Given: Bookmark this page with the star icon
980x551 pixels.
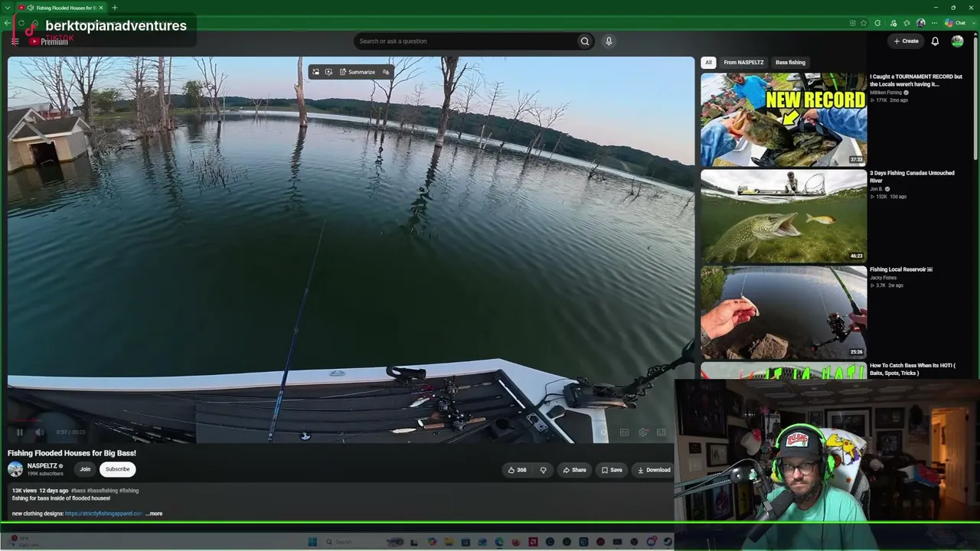Looking at the screenshot, I should pyautogui.click(x=864, y=23).
